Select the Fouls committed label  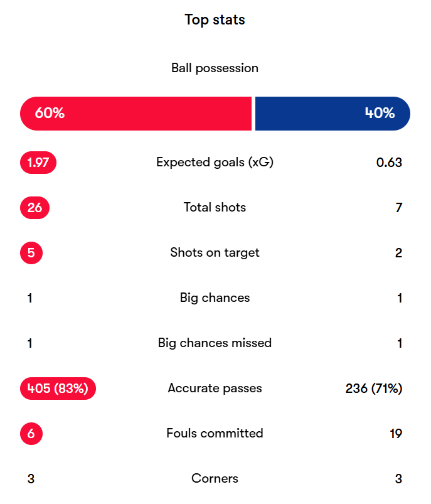(215, 434)
